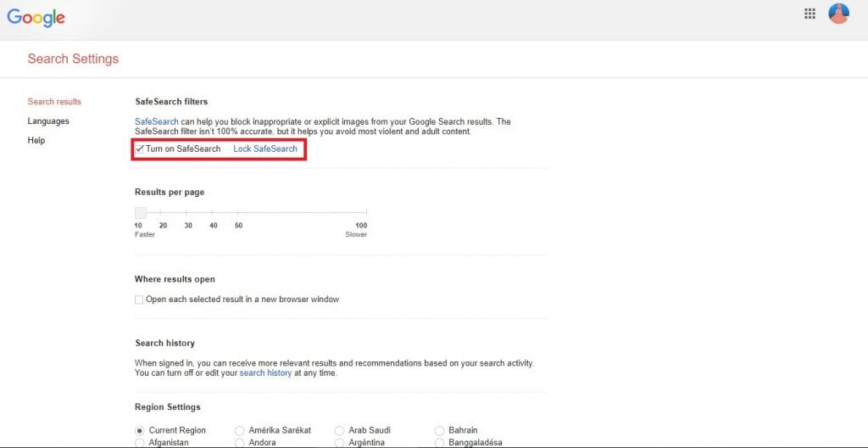The image size is (868, 448).
Task: Click the Lock SafeSearch link
Action: 265,148
